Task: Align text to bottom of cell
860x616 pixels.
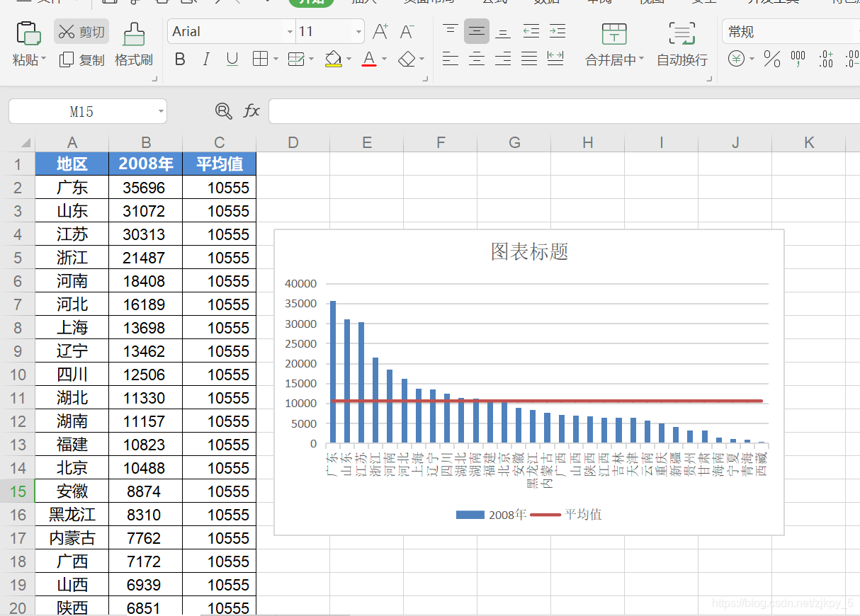Action: (x=503, y=31)
